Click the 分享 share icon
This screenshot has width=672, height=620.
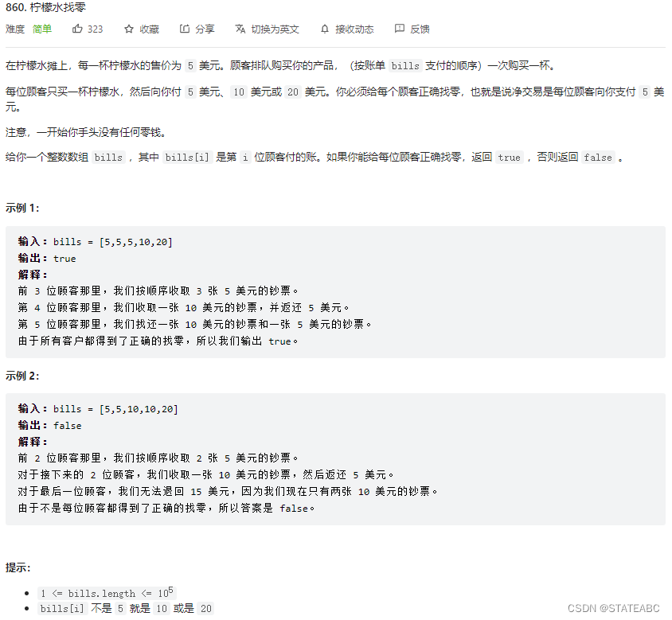184,29
